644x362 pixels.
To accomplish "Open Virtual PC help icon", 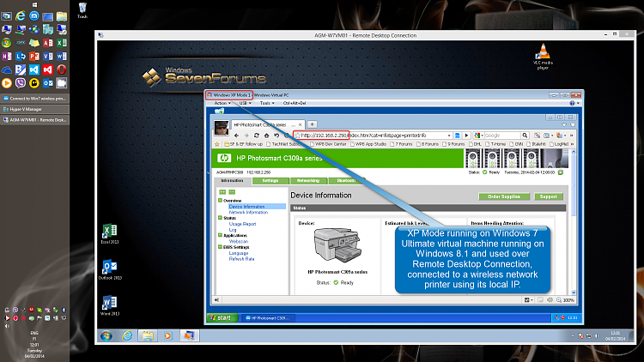I will tap(572, 103).
